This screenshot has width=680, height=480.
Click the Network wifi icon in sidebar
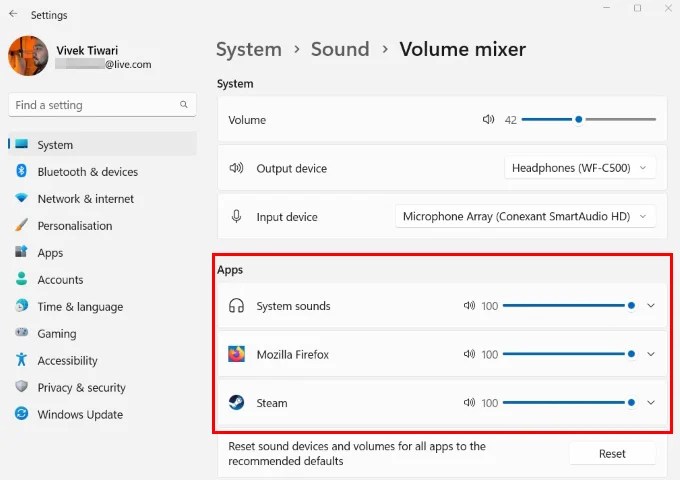click(21, 198)
